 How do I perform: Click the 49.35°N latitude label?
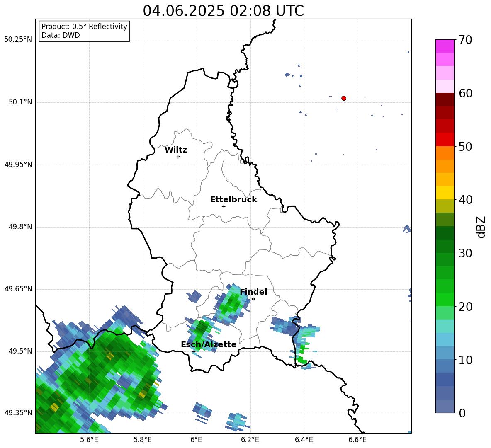point(18,413)
